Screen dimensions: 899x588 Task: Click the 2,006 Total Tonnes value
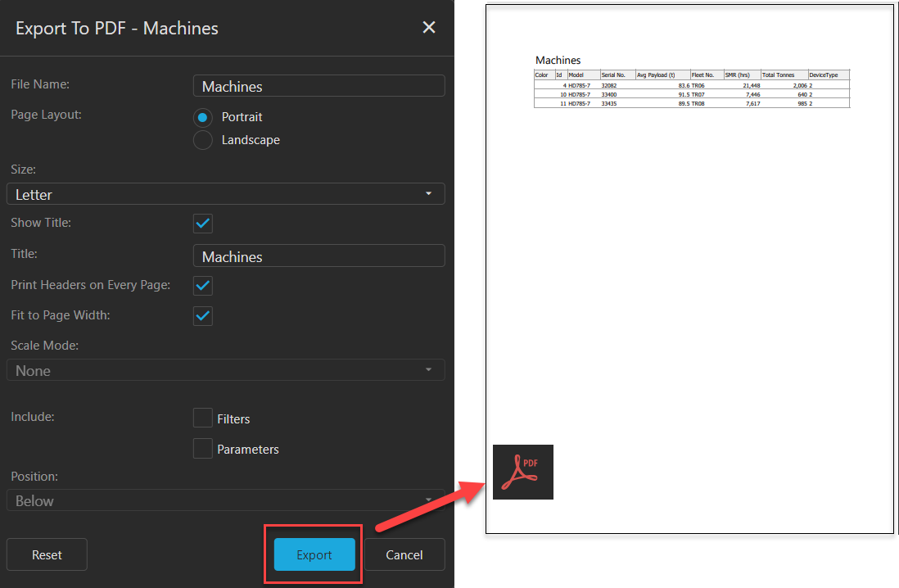(x=800, y=85)
